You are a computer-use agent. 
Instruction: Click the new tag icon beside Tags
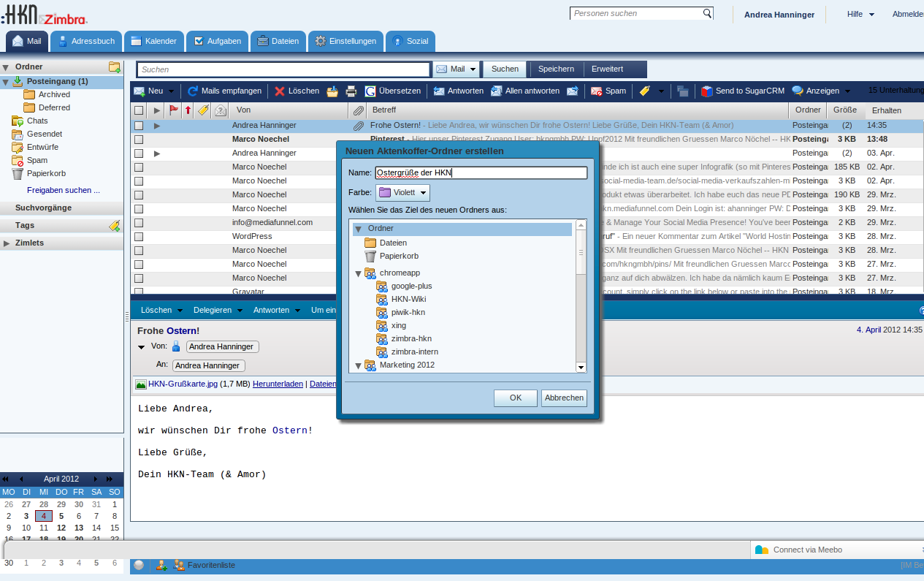(x=114, y=226)
